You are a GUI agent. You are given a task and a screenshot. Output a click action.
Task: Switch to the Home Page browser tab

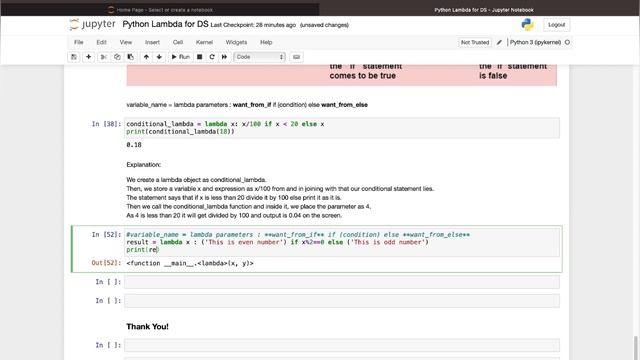(x=160, y=10)
